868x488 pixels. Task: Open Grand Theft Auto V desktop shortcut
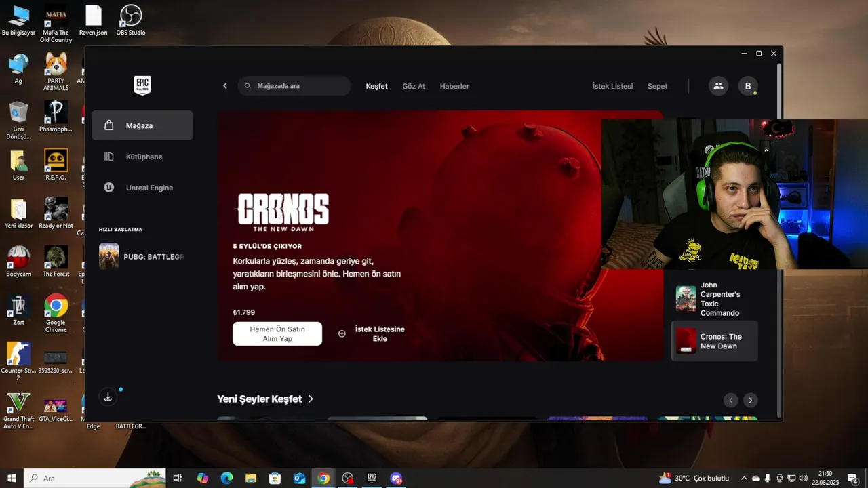18,411
